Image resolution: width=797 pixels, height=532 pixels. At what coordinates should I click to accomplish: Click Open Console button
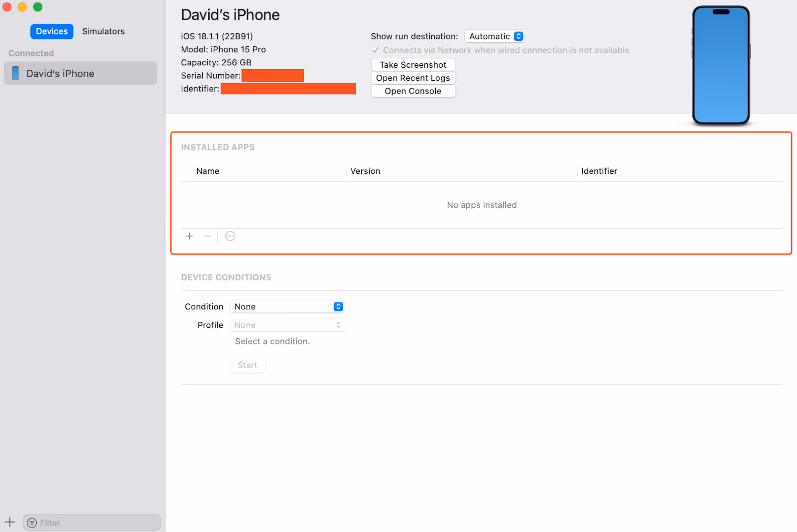413,91
